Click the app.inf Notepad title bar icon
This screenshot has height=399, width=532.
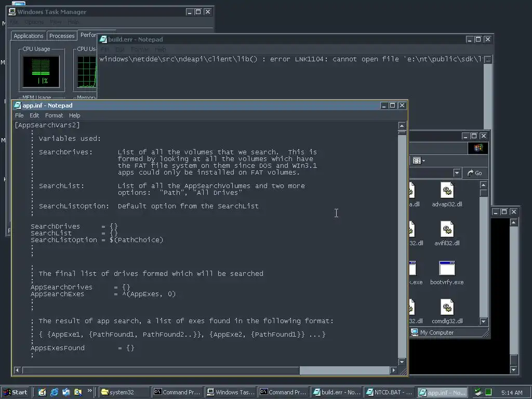click(18, 105)
